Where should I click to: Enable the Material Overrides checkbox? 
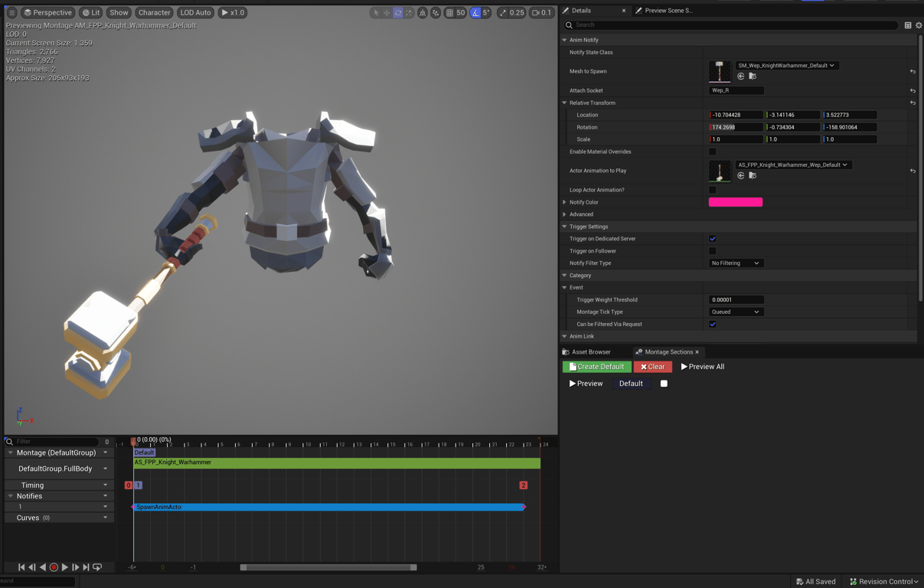coord(713,152)
